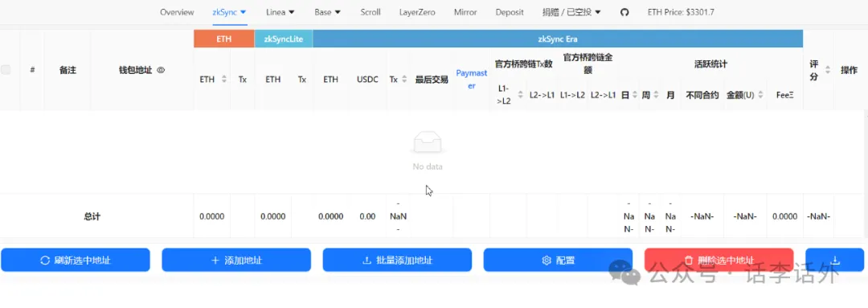
Task: Go to the Overview tab
Action: point(177,12)
